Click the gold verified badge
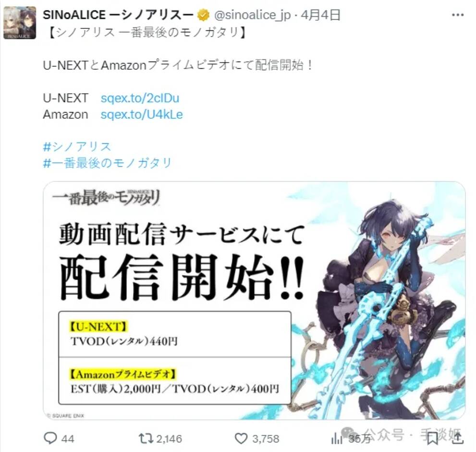 click(203, 15)
